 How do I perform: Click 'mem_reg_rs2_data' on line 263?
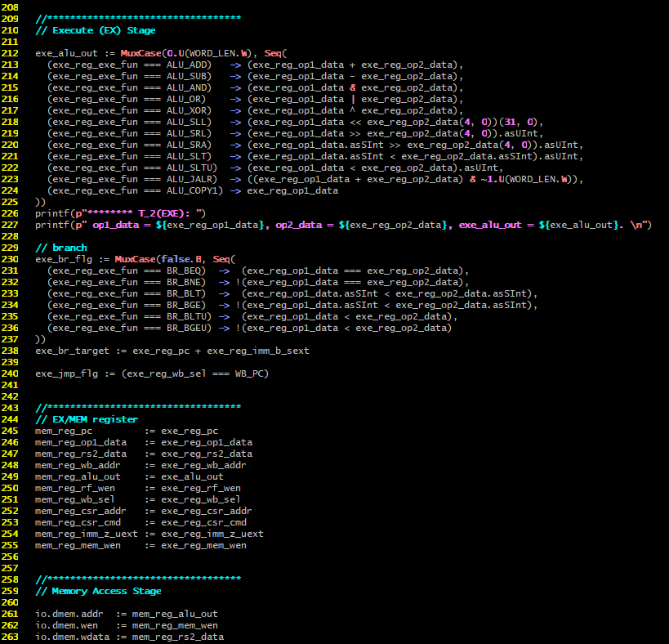[x=178, y=637]
